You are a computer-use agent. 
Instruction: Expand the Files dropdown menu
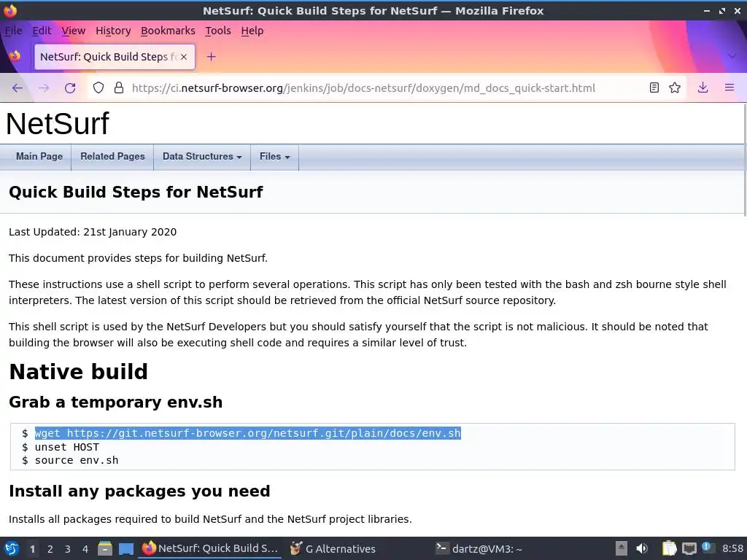(274, 156)
